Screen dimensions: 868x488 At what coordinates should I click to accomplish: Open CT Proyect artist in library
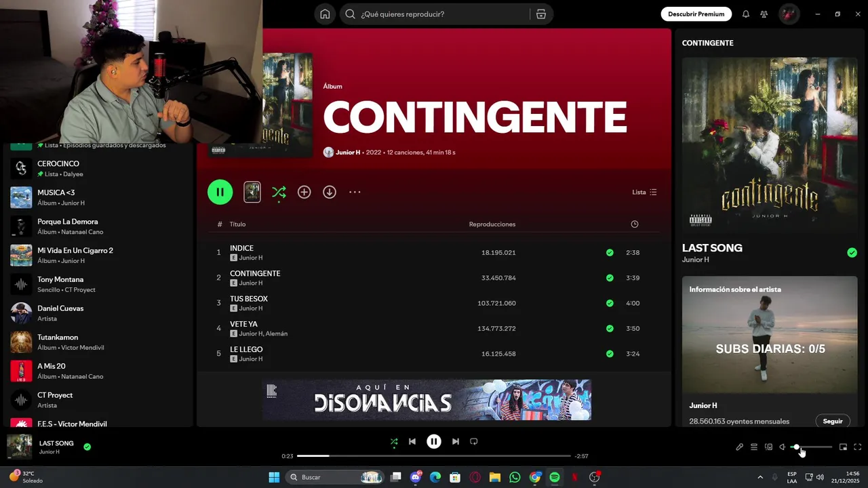coord(98,400)
